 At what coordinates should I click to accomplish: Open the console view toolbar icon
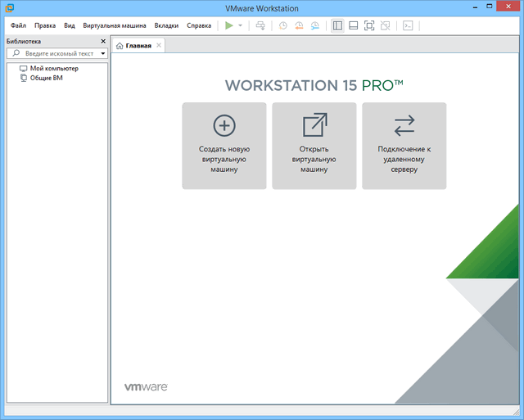[x=408, y=25]
